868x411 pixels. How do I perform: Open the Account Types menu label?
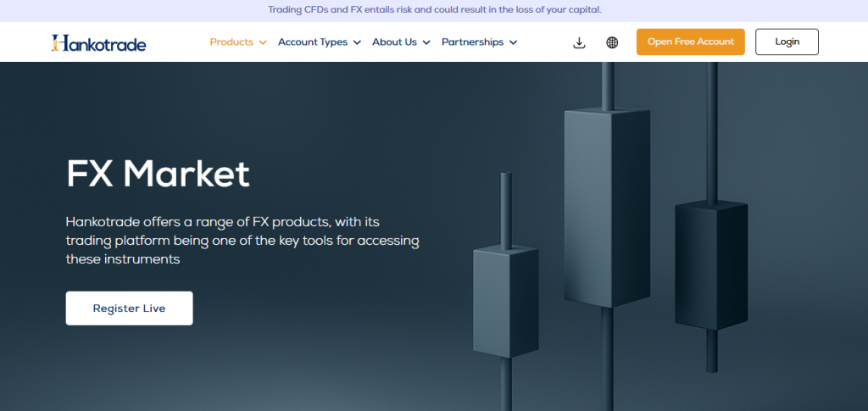[x=313, y=42]
